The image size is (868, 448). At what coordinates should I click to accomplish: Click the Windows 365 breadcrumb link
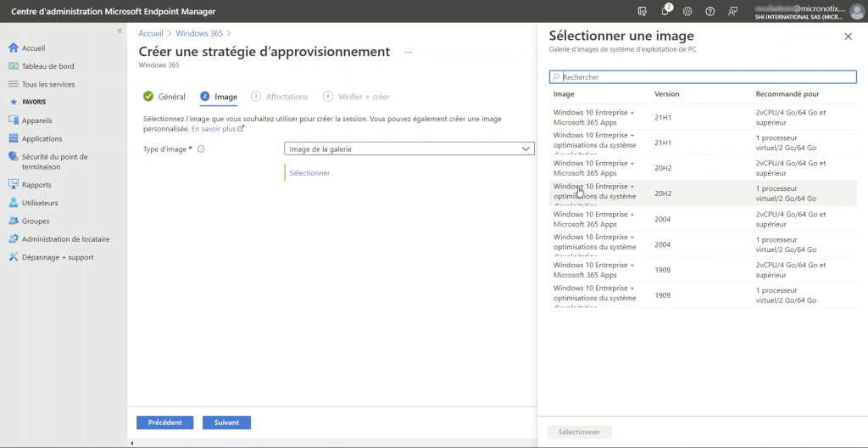pyautogui.click(x=199, y=33)
